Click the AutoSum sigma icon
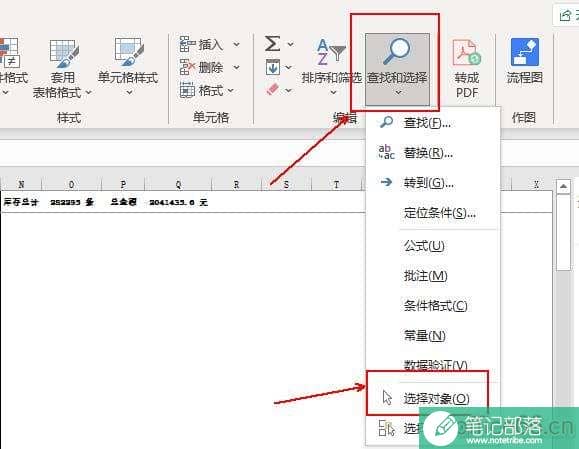579x449 pixels. click(273, 44)
